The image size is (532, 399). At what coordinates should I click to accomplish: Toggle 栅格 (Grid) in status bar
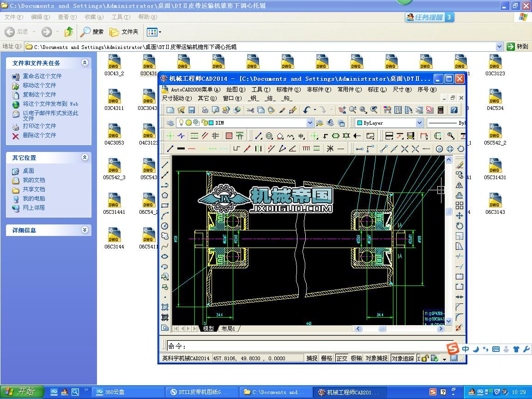click(326, 358)
